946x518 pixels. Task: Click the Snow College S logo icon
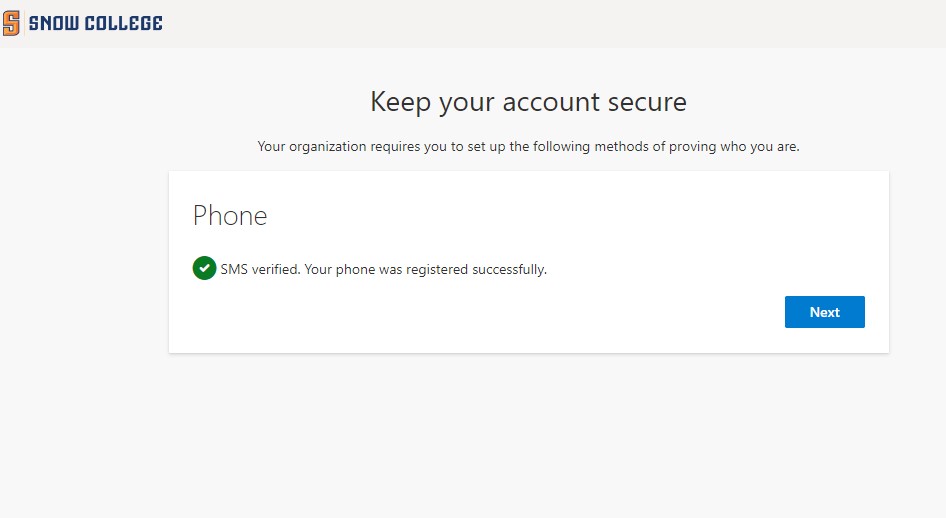11,23
